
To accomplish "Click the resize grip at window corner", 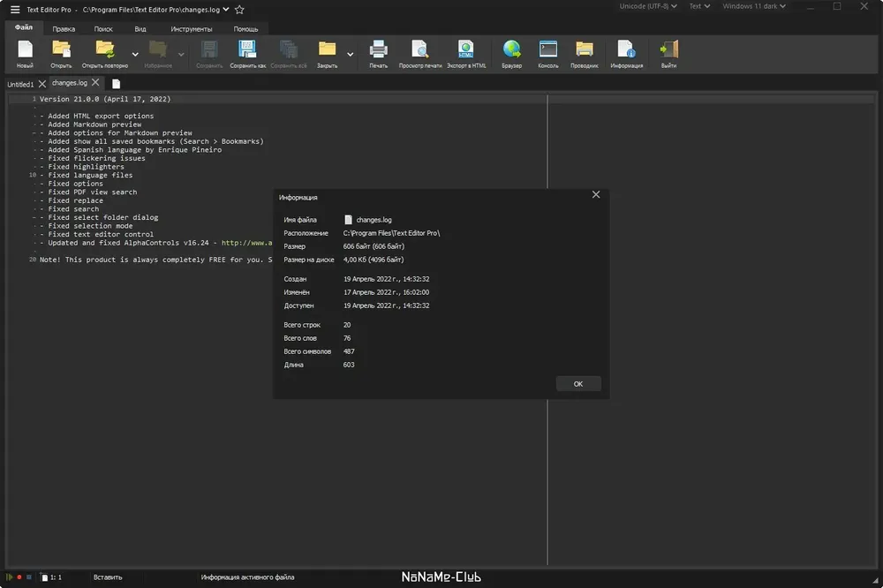I will coord(876,580).
